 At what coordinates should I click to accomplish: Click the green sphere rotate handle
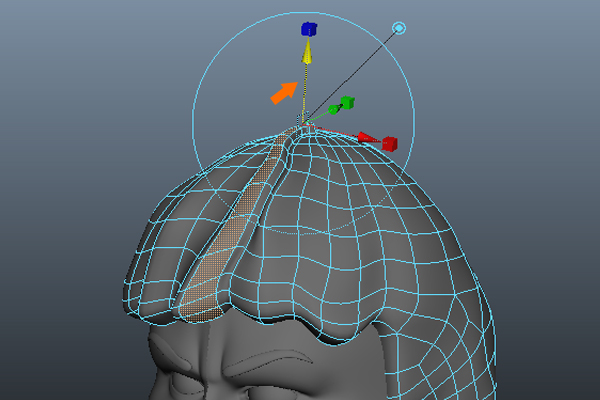(x=334, y=109)
